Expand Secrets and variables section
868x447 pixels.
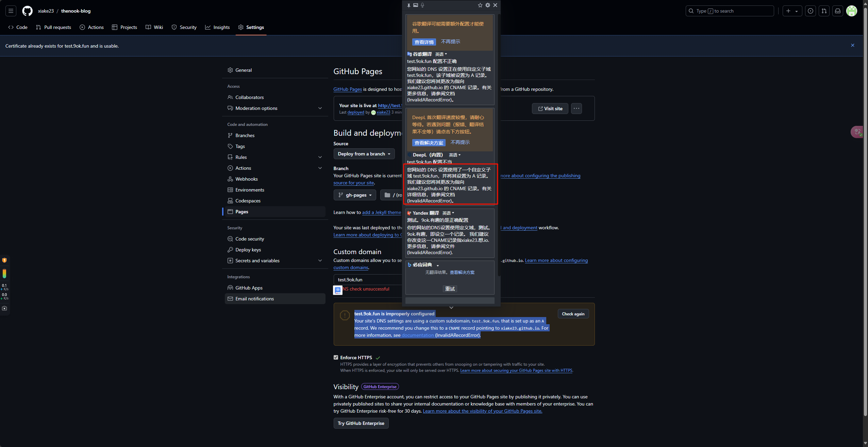point(320,261)
